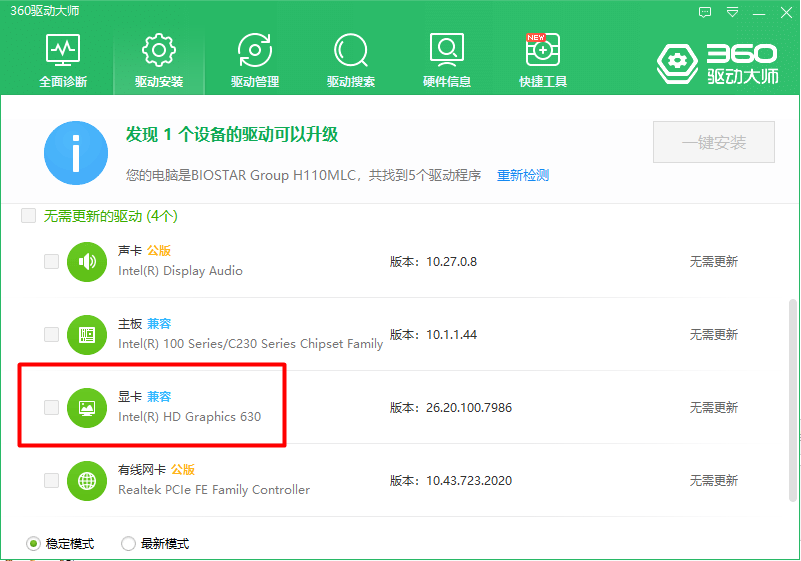Open the 驱动管理 driver management icon
Screen dimensions: 801x561
255,50
